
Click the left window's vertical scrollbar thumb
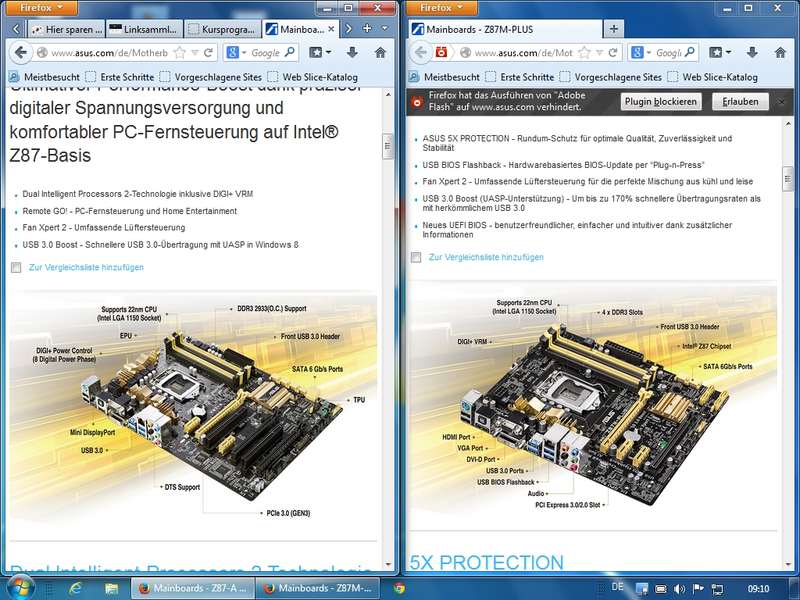point(388,146)
